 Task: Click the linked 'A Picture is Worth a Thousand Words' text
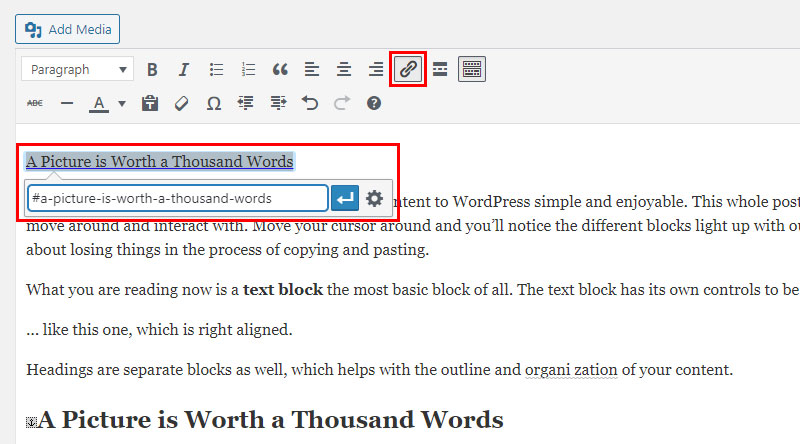coord(160,161)
